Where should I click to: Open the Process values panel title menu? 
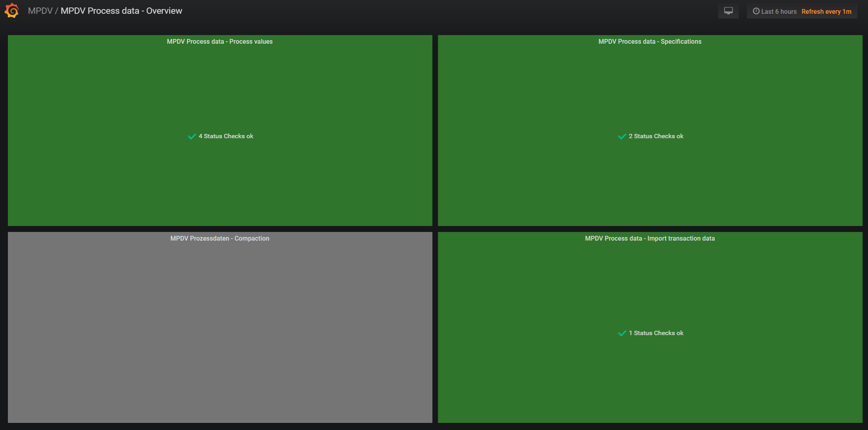pyautogui.click(x=220, y=41)
